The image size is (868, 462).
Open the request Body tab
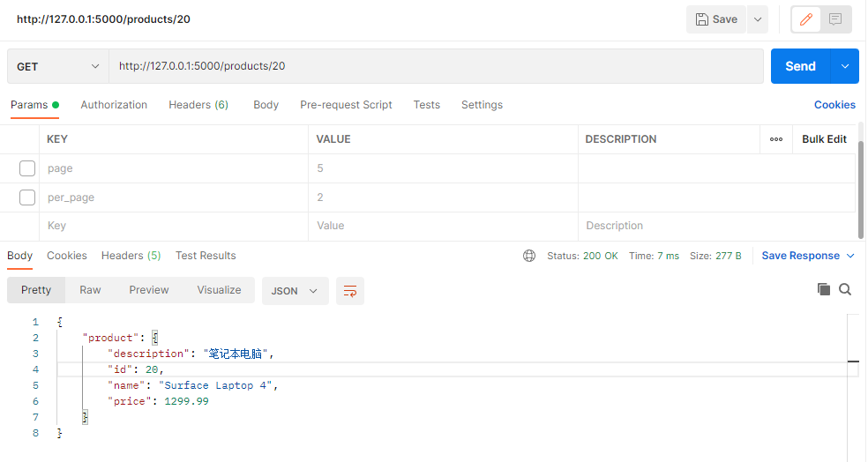266,105
